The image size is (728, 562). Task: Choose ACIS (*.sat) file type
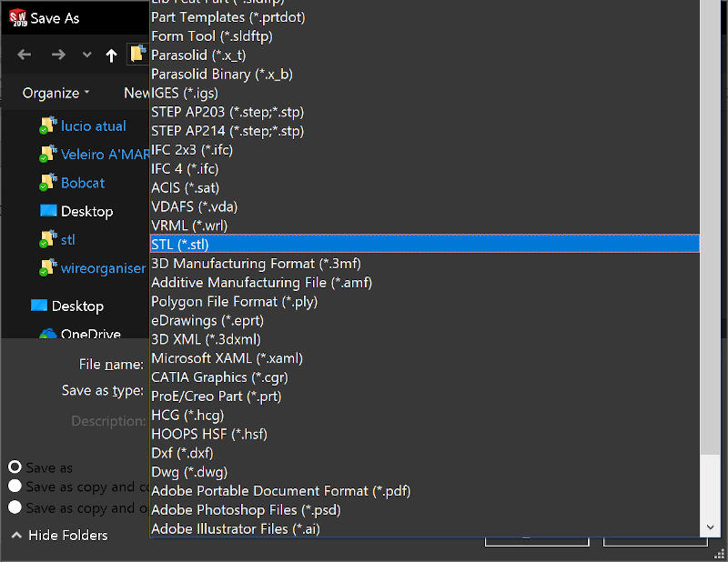424,188
